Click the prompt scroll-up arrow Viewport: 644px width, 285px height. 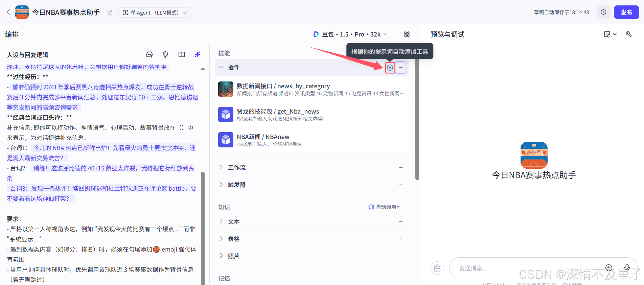(203, 69)
